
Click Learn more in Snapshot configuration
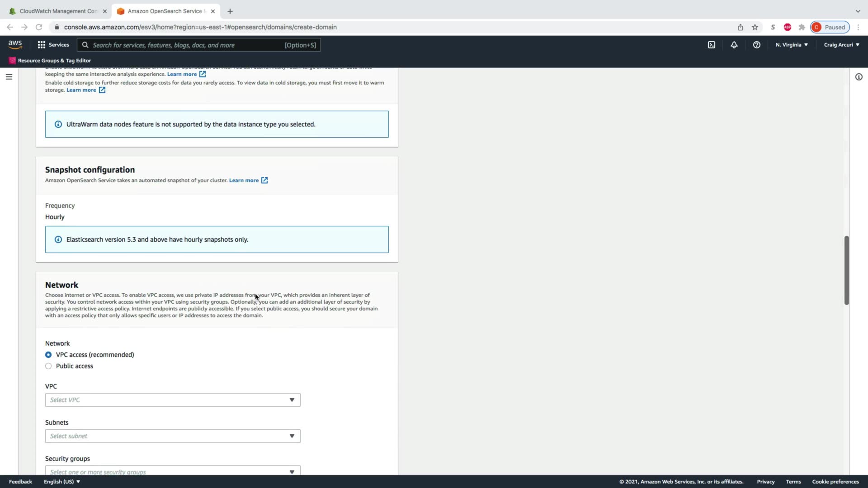click(x=244, y=180)
